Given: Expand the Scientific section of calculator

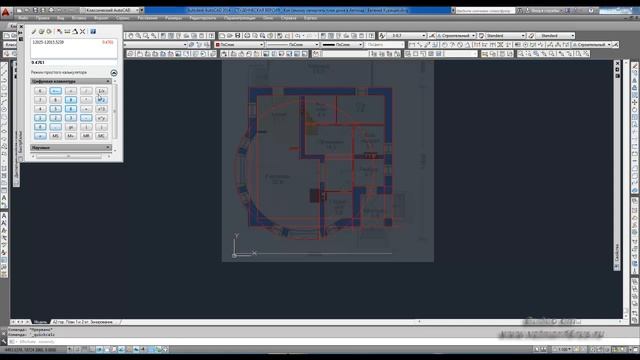Looking at the screenshot, I should [108, 147].
